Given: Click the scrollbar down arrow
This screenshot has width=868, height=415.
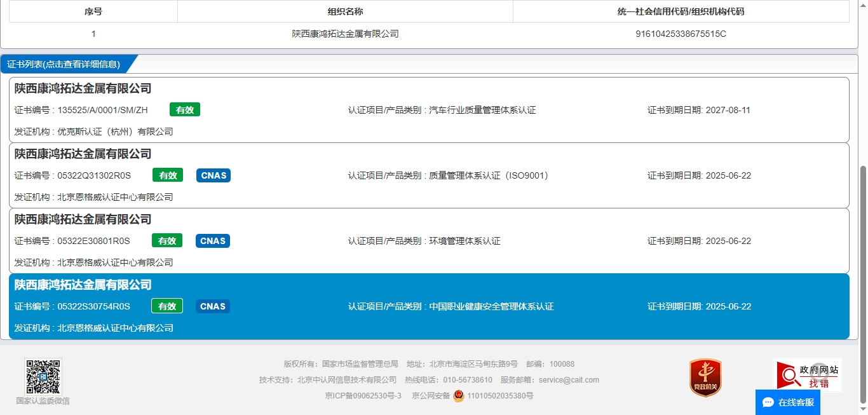Looking at the screenshot, I should tap(863, 410).
